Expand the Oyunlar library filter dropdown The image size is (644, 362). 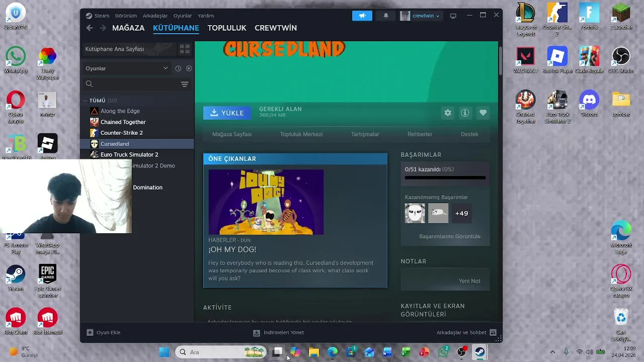point(127,68)
